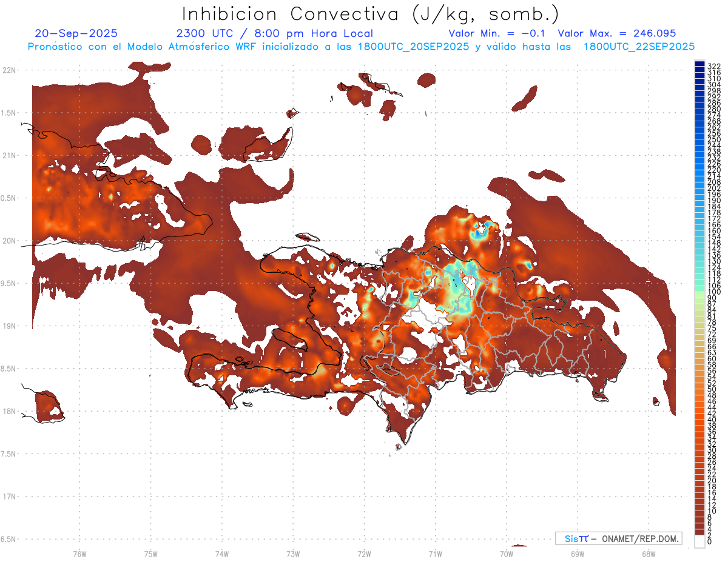Click the 68W longitude axis label
This screenshot has height=562, width=728.
click(x=648, y=554)
